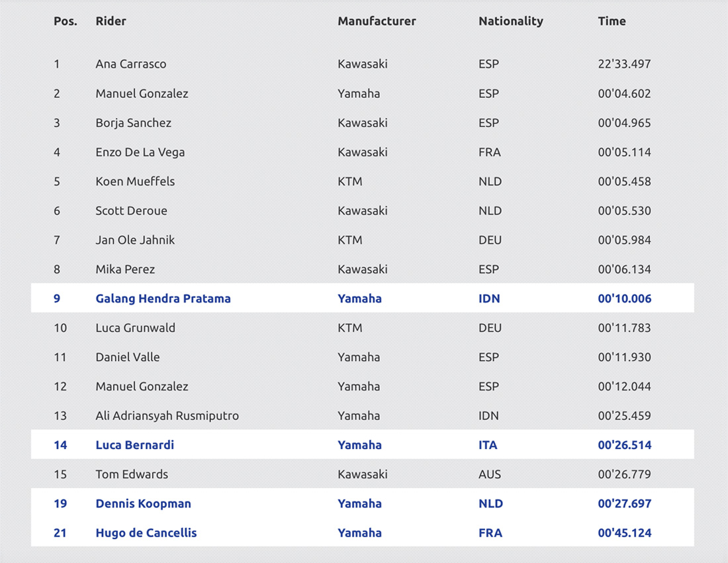Screen dimensions: 728x563
Task: Click the Manufacturer column header
Action: click(377, 21)
